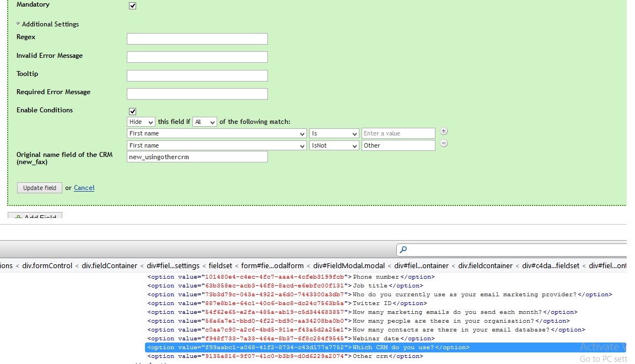The image size is (635, 364).
Task: Click the 'Enable Conditions' label text
Action: [45, 110]
